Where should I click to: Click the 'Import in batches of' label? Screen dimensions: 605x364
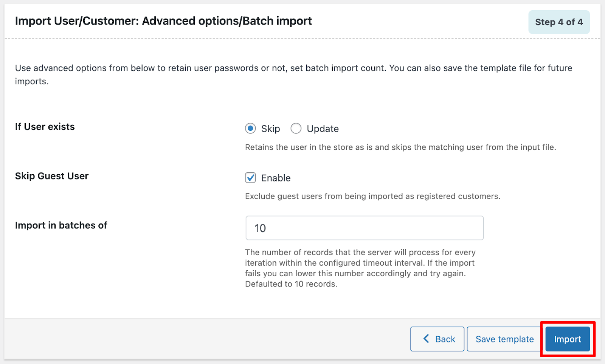point(61,225)
